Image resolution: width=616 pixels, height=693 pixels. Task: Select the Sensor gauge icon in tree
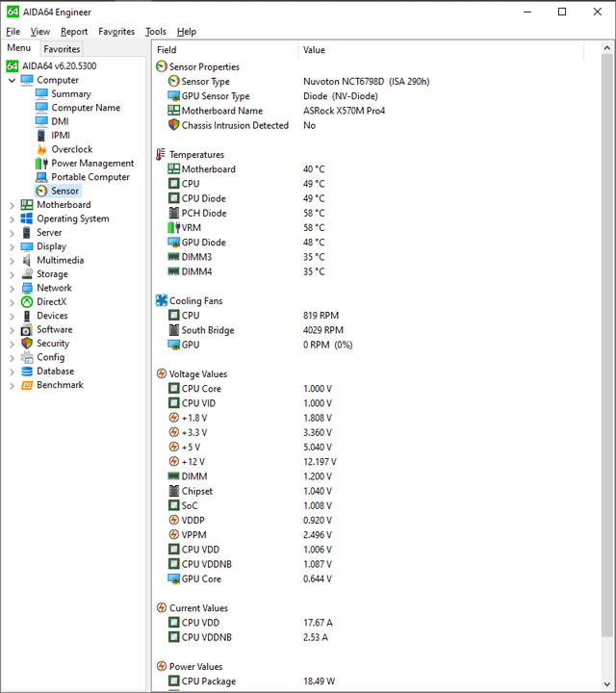point(41,191)
